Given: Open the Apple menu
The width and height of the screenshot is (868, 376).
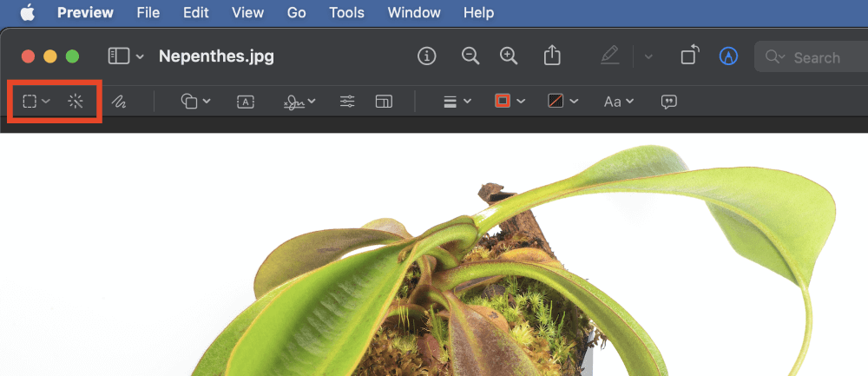Looking at the screenshot, I should point(28,13).
